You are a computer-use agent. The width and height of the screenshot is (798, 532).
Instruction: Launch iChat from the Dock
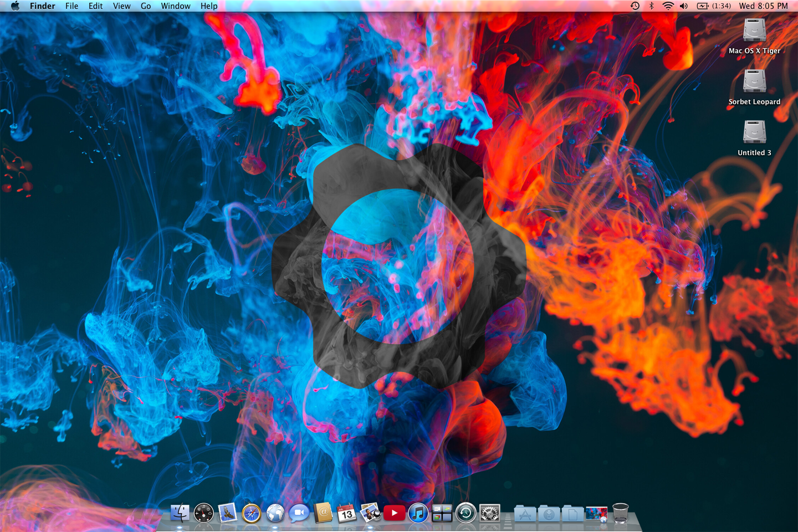pos(299,514)
